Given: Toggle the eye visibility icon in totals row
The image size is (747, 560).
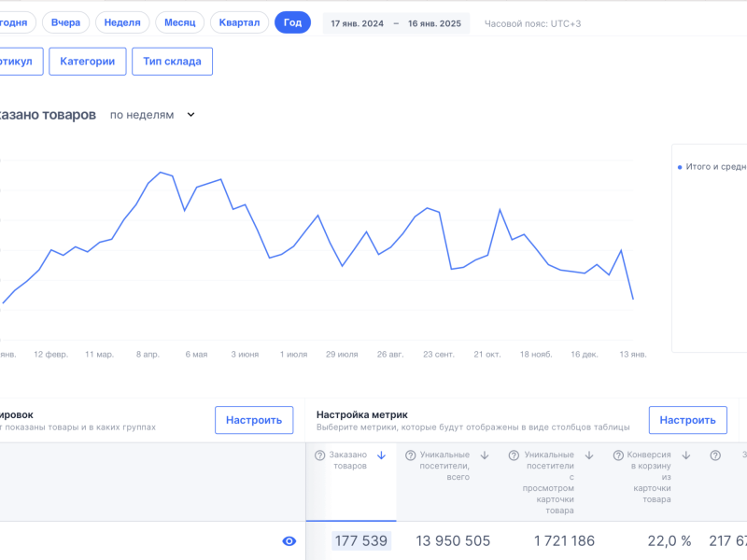Looking at the screenshot, I should 289,541.
